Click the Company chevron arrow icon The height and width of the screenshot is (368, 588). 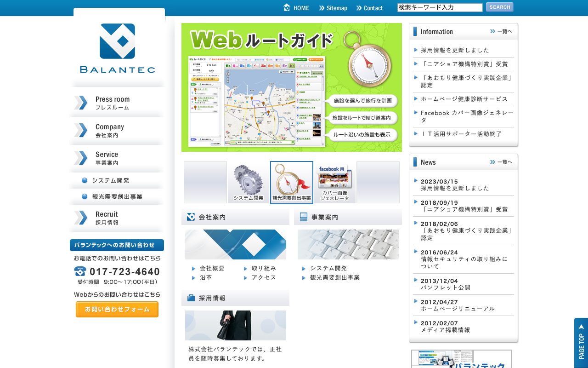click(81, 130)
